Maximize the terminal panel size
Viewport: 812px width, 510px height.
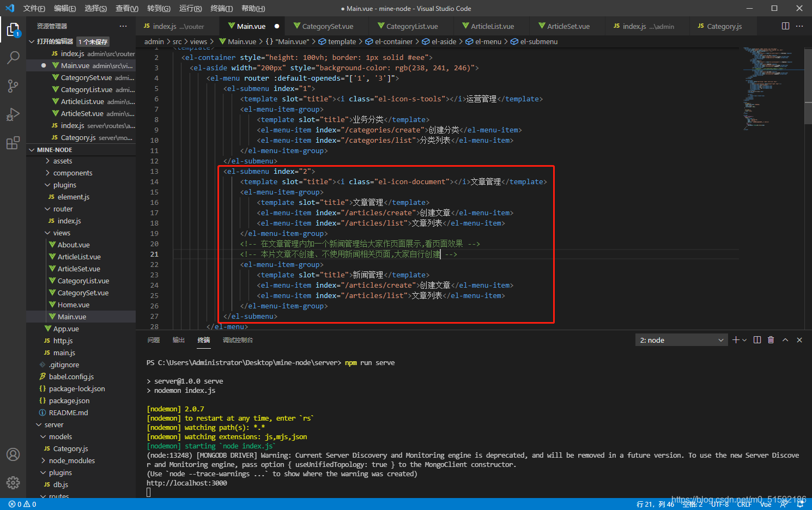click(785, 340)
